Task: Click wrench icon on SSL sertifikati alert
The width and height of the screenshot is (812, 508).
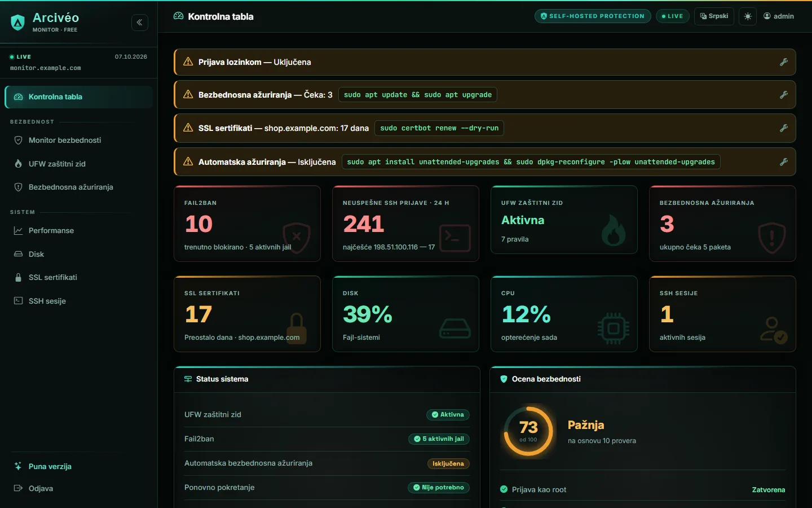Action: pyautogui.click(x=784, y=128)
